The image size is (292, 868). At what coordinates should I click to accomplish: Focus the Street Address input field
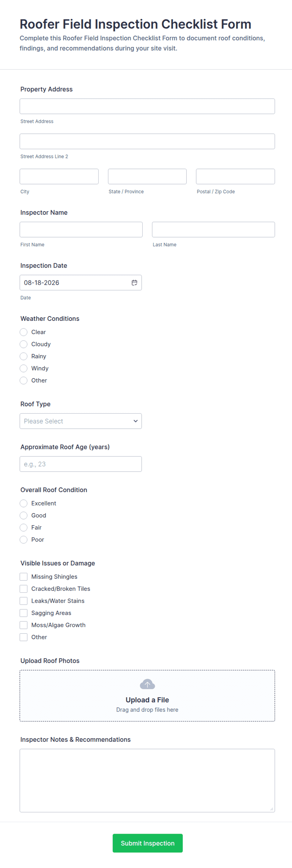click(147, 106)
